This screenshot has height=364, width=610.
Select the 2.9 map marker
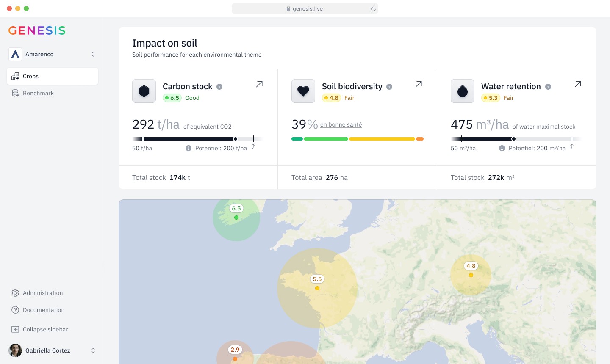coord(235,350)
